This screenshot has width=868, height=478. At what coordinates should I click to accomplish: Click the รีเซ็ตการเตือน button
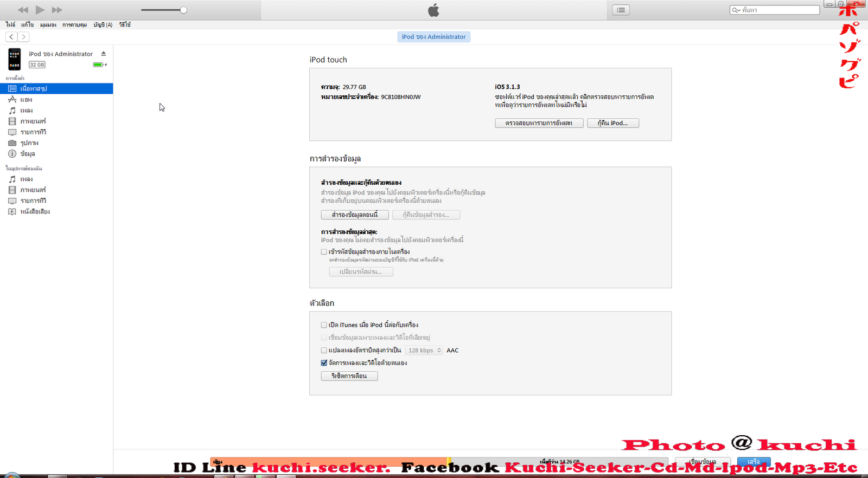coord(349,376)
